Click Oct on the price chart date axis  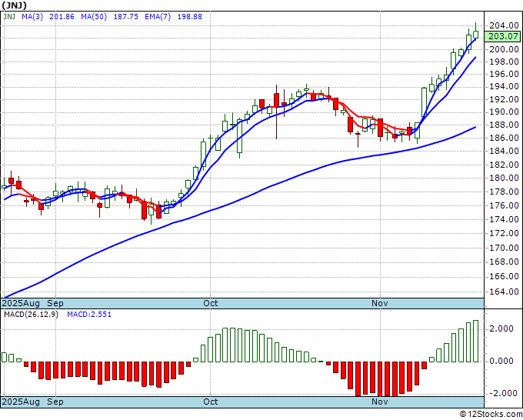[x=211, y=303]
